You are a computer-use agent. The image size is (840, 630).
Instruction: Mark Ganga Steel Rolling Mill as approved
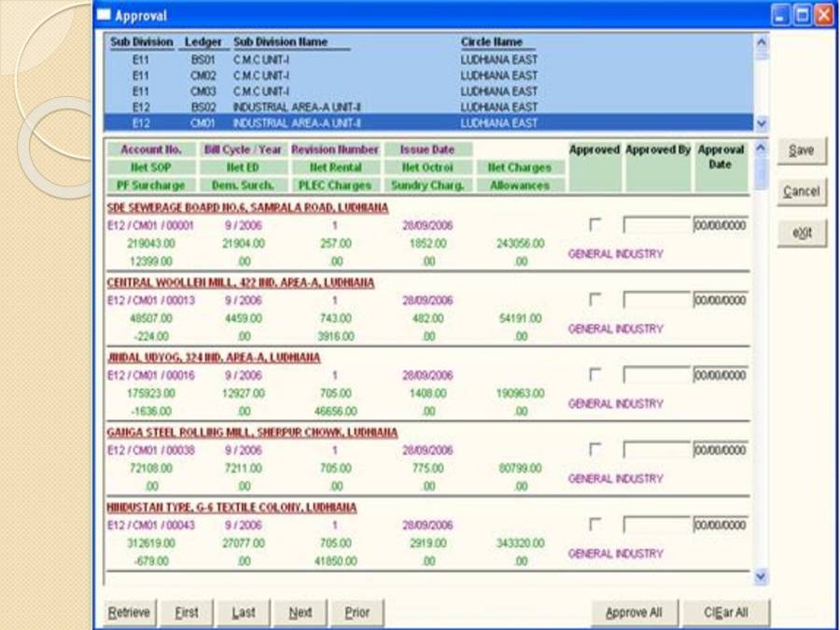click(x=595, y=449)
